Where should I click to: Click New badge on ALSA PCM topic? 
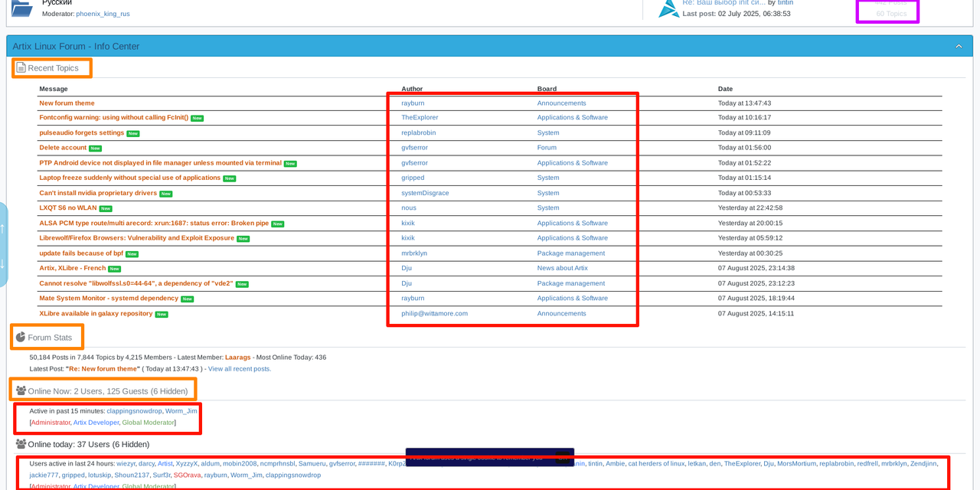click(x=278, y=224)
